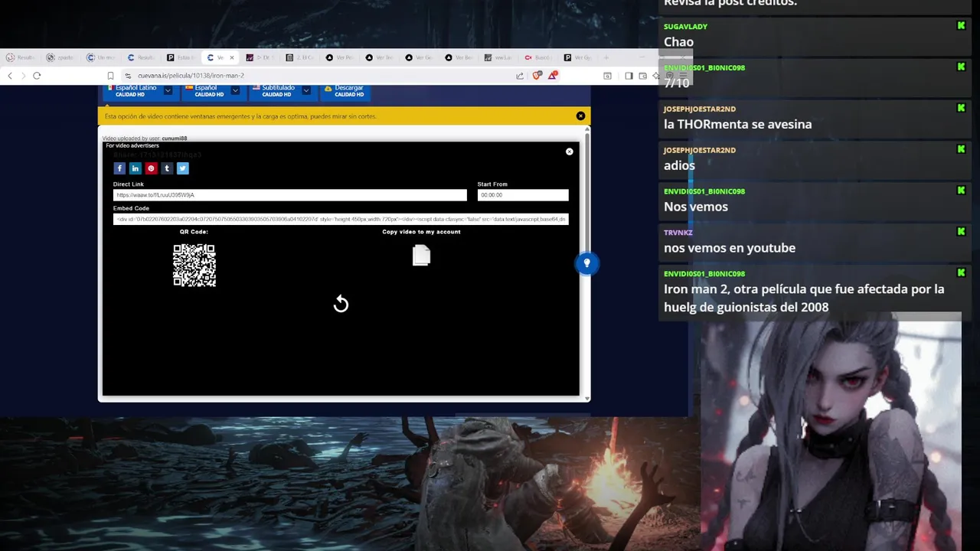Viewport: 980px width, 551px height.
Task: Open a new browser tab
Action: (606, 57)
